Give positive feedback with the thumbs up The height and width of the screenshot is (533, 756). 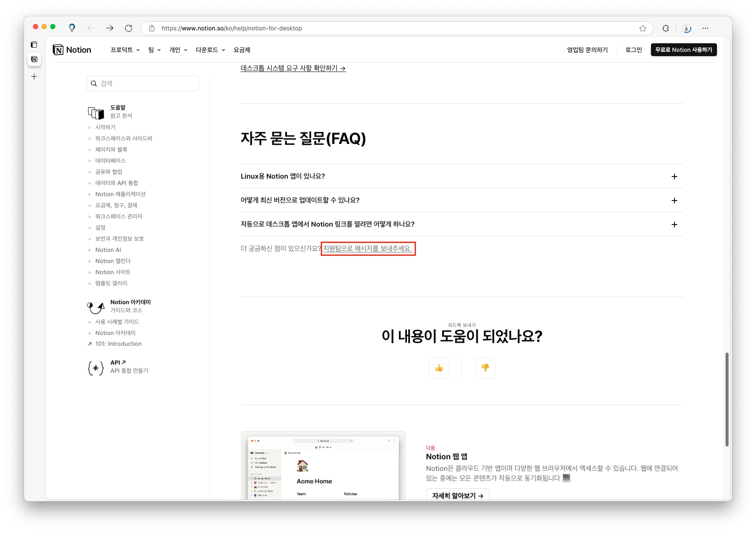click(439, 368)
